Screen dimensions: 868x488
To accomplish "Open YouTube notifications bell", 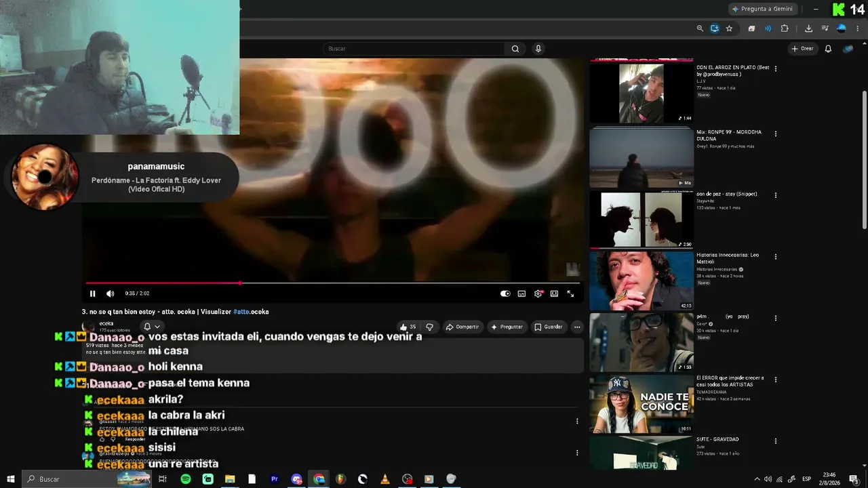I will pos(828,49).
